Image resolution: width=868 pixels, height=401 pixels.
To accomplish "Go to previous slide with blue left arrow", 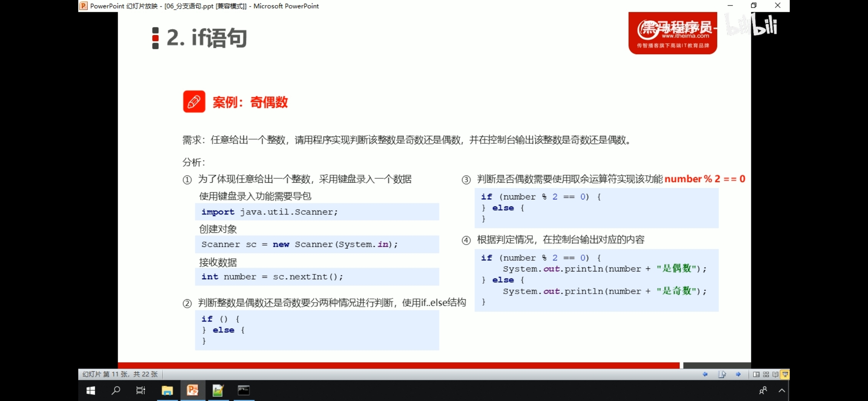I will (x=705, y=374).
